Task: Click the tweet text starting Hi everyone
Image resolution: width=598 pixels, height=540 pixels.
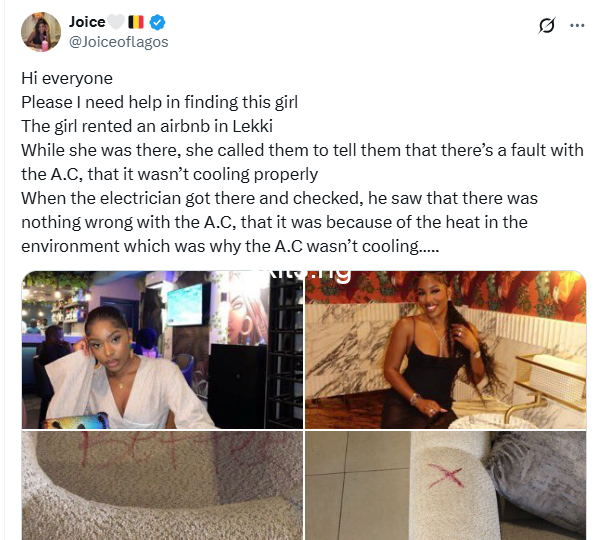Action: click(x=67, y=79)
